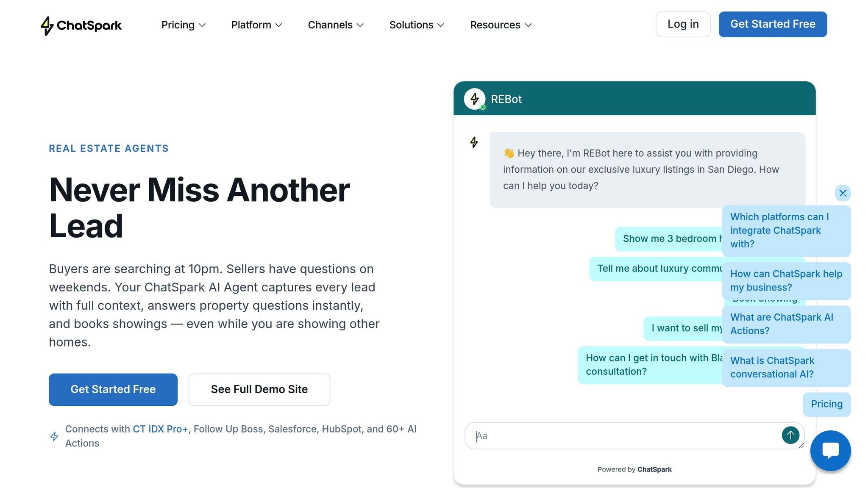The width and height of the screenshot is (868, 488).
Task: Click Get Started Free in the header
Action: click(773, 24)
